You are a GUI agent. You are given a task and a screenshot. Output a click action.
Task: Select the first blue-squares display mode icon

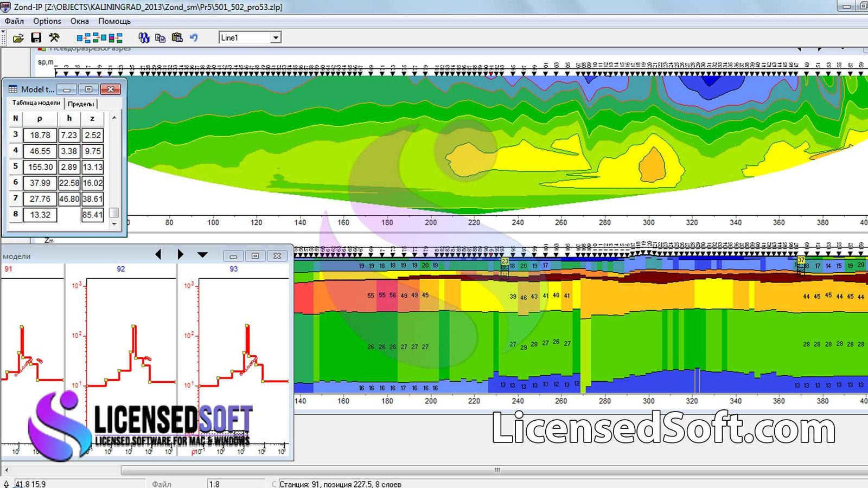coord(82,37)
